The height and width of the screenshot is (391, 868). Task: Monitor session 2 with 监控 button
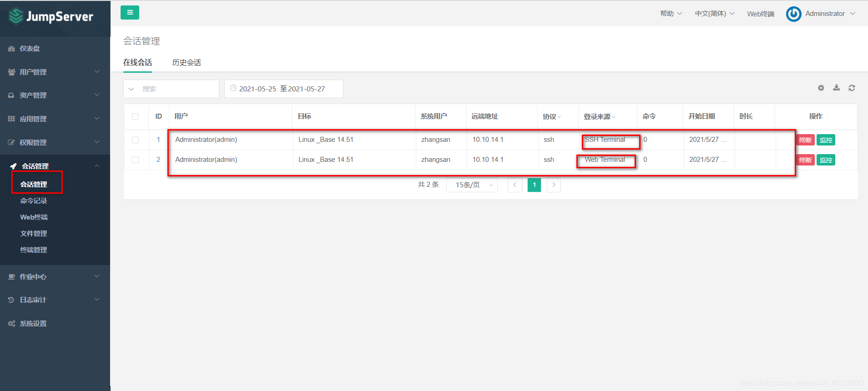[x=826, y=160]
